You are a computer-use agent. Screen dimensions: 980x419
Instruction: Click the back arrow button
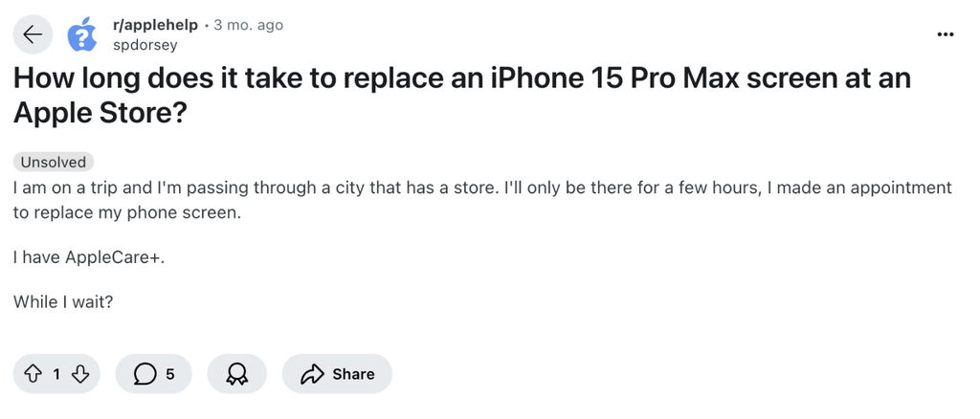point(33,35)
